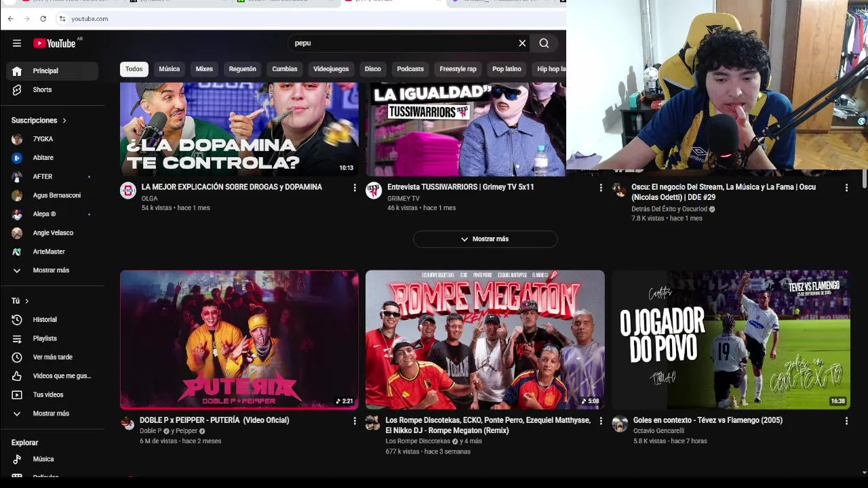Click the OLGA channel avatar
The width and height of the screenshot is (868, 488).
[128, 190]
